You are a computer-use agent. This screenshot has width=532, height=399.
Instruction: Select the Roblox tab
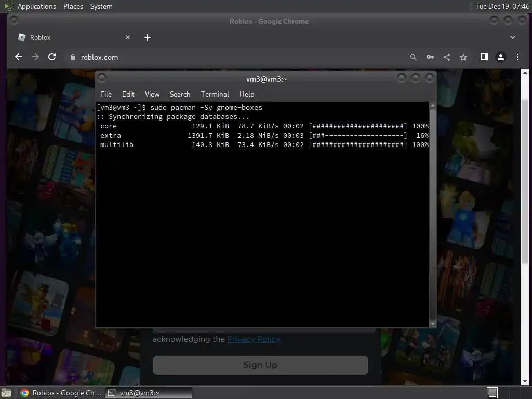click(x=73, y=37)
